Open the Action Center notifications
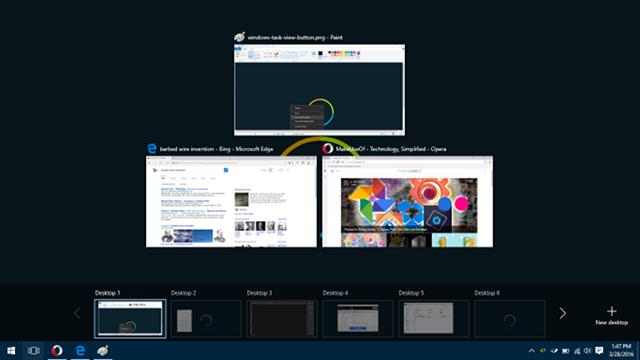The width and height of the screenshot is (640, 360). coord(599,351)
